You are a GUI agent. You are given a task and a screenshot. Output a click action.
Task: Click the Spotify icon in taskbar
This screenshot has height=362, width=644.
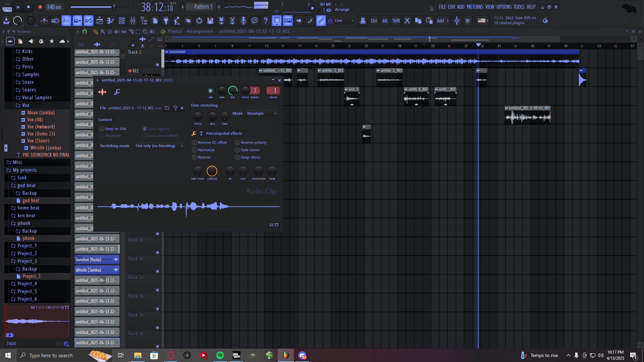[220, 355]
